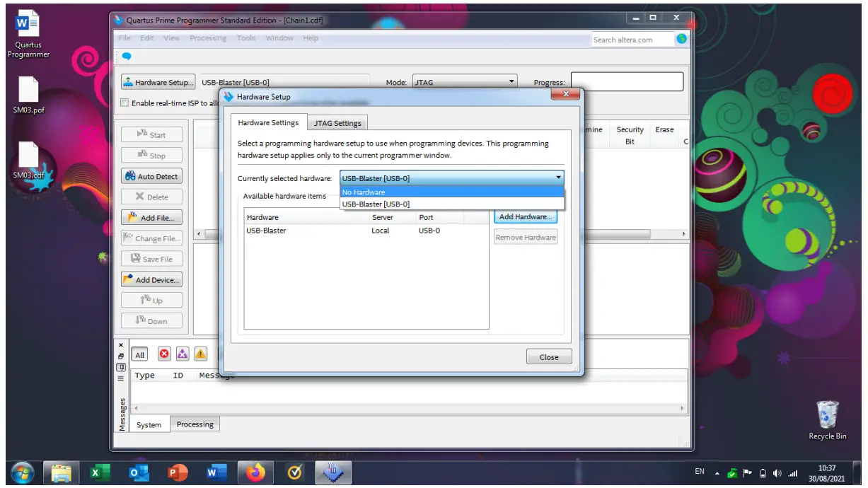
Task: Switch to System messages tab
Action: pyautogui.click(x=149, y=425)
